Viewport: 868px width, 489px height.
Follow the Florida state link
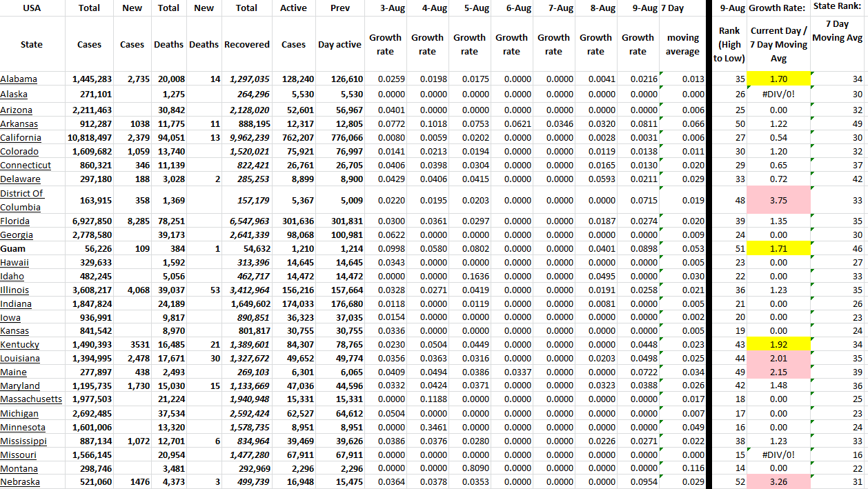(x=15, y=221)
